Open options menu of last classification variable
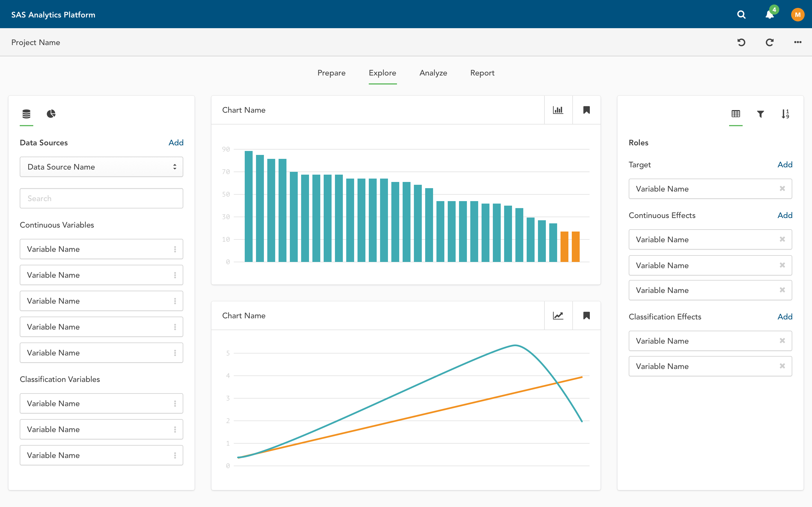This screenshot has height=507, width=812. [x=175, y=455]
